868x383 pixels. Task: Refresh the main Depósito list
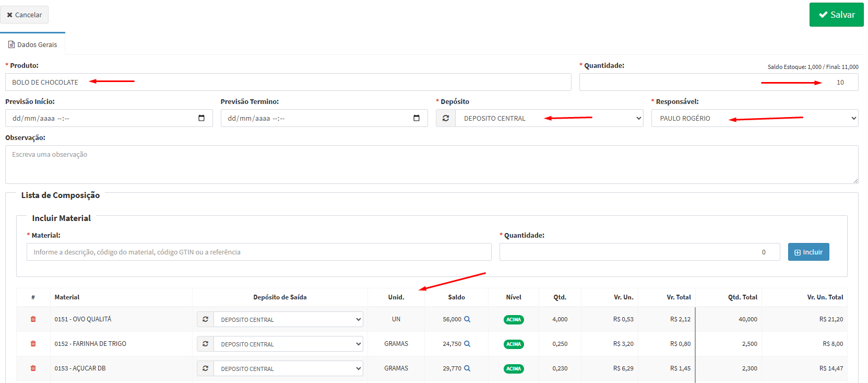pyautogui.click(x=446, y=118)
